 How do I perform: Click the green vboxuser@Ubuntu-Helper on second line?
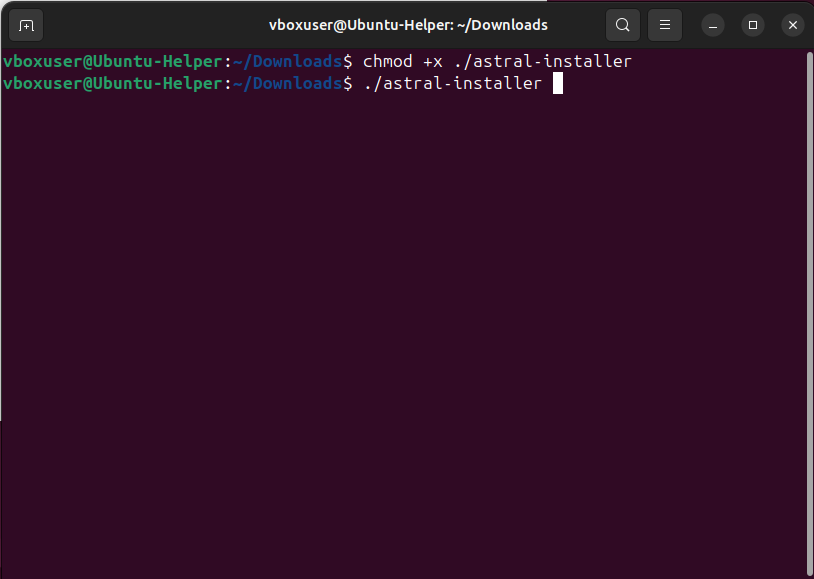click(x=113, y=83)
